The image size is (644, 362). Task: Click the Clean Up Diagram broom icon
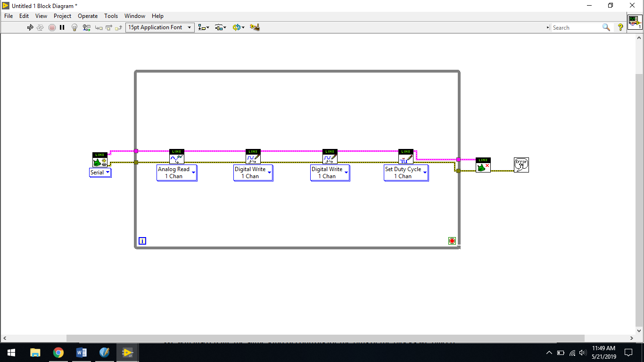[x=255, y=27]
